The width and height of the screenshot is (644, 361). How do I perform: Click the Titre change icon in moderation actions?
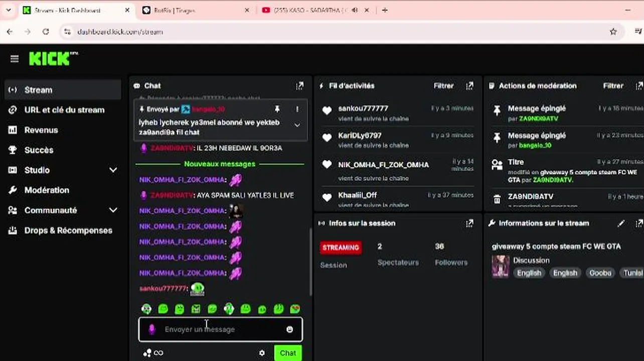(x=497, y=164)
